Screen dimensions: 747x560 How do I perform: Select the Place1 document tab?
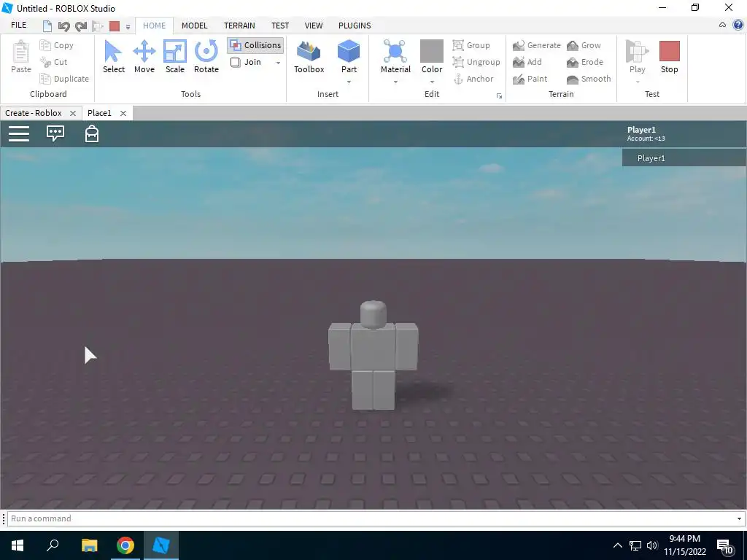(99, 113)
